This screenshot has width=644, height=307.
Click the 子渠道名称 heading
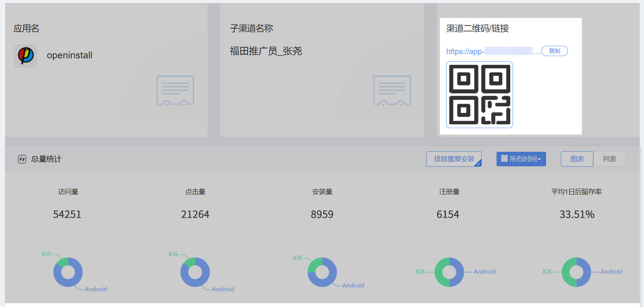[252, 29]
